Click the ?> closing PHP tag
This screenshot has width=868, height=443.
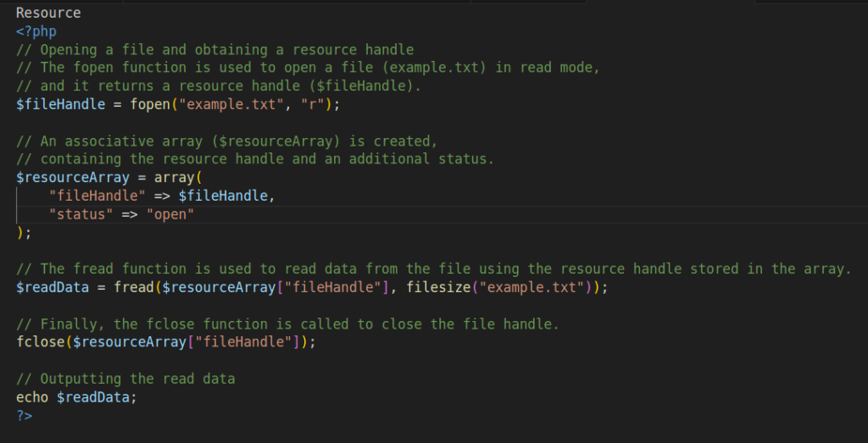[24, 415]
